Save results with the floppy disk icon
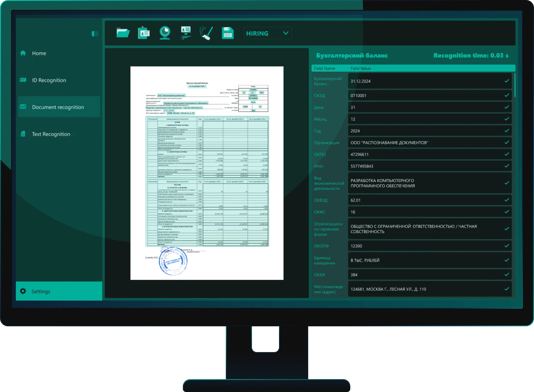 point(228,33)
